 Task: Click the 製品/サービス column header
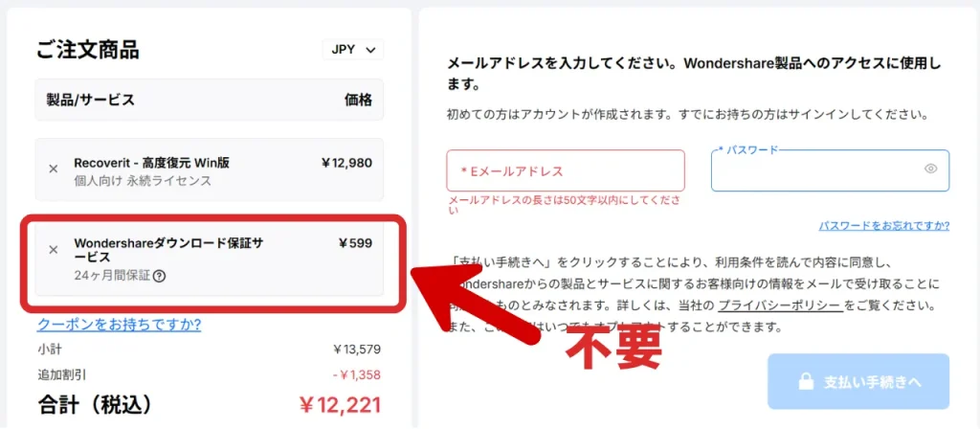coord(91,100)
